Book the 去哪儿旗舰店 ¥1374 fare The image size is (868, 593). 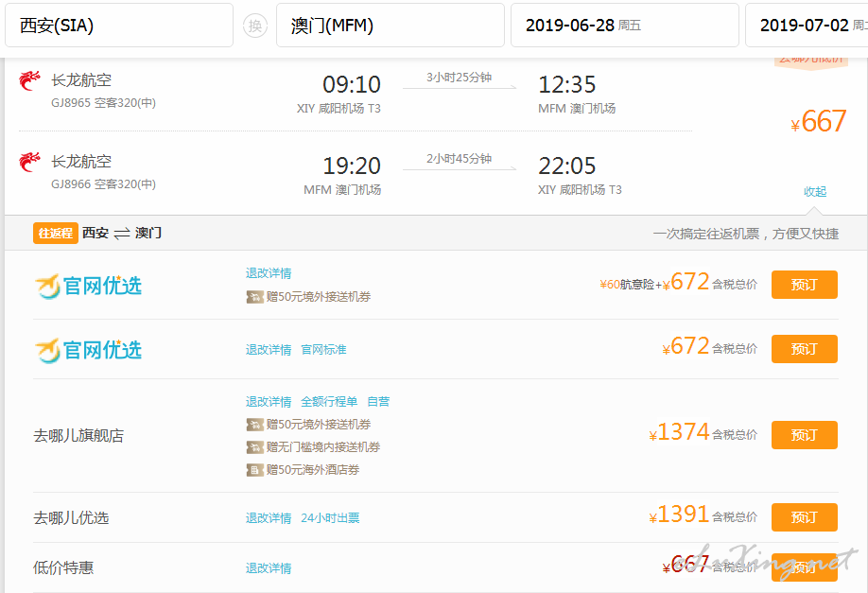click(805, 435)
